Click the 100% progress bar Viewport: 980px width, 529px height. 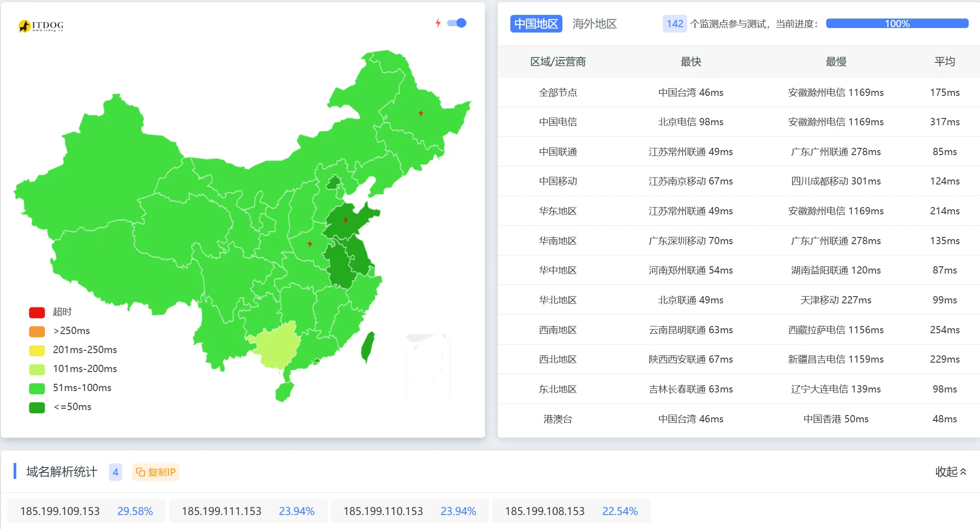click(x=897, y=24)
